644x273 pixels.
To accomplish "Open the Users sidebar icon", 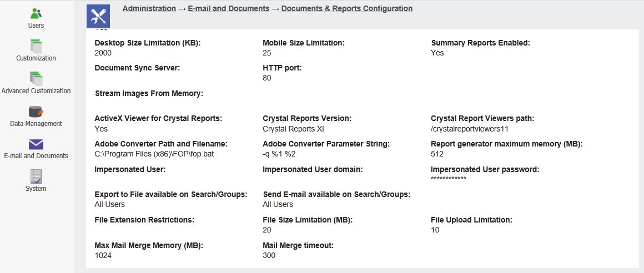I will (x=36, y=13).
